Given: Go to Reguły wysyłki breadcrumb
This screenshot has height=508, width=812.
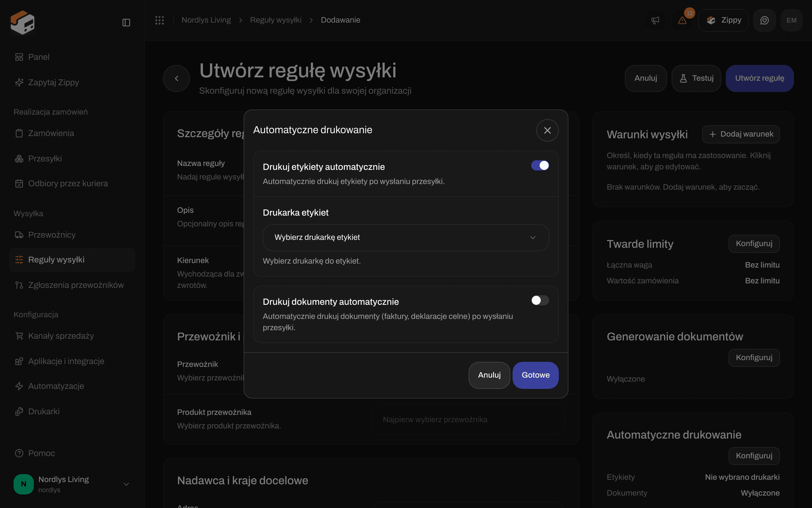Looking at the screenshot, I should pos(276,20).
